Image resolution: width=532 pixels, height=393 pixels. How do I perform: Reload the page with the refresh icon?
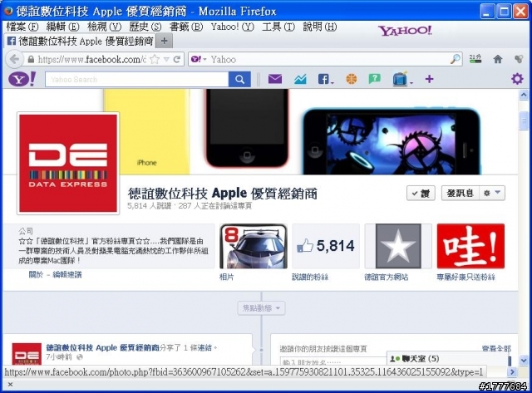point(177,60)
